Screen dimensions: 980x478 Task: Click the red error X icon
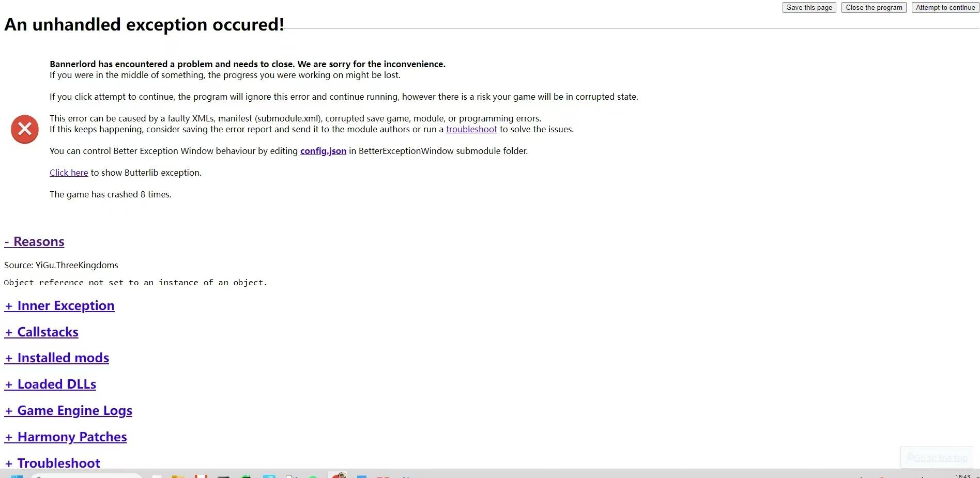[x=25, y=129]
